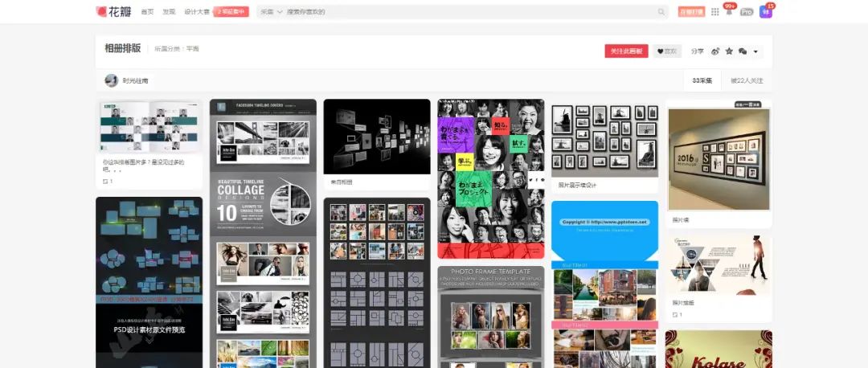Open the 2016 hallway photo wall pin
868x368 pixels.
point(719,156)
